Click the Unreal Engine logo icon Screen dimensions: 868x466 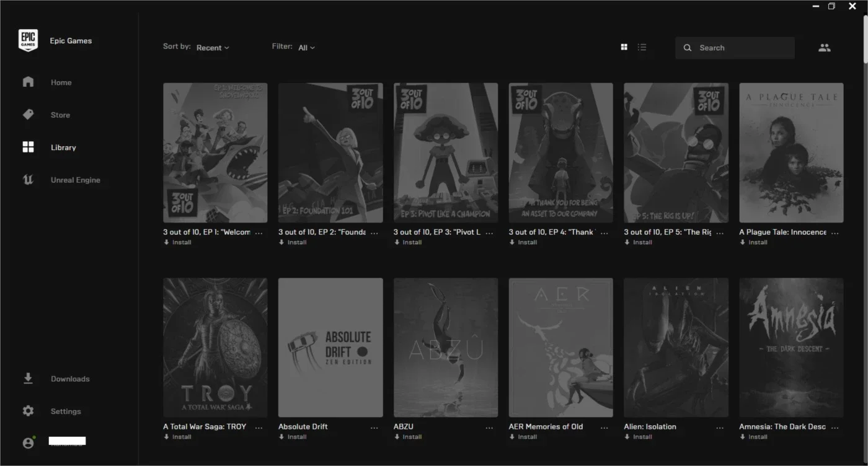28,180
